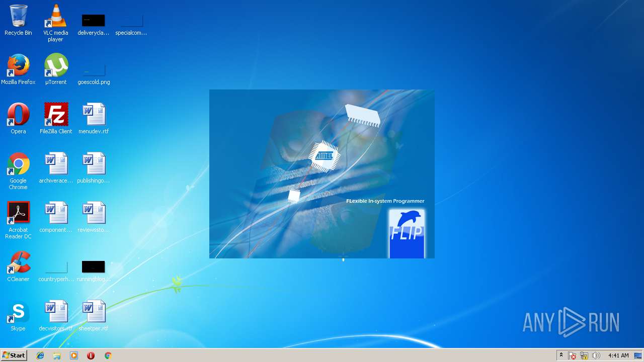
Task: Select the countryperh... desktop file
Action: (x=55, y=271)
